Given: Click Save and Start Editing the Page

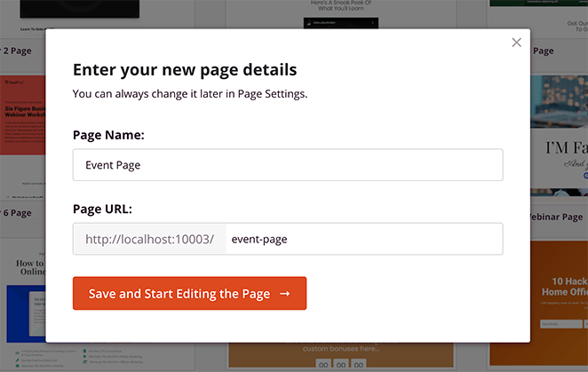Looking at the screenshot, I should [x=189, y=293].
